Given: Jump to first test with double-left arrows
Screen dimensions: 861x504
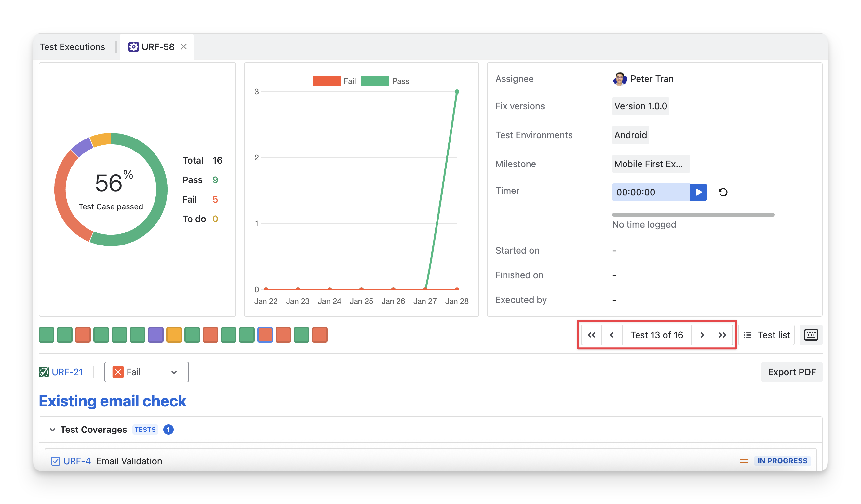Looking at the screenshot, I should pos(591,335).
